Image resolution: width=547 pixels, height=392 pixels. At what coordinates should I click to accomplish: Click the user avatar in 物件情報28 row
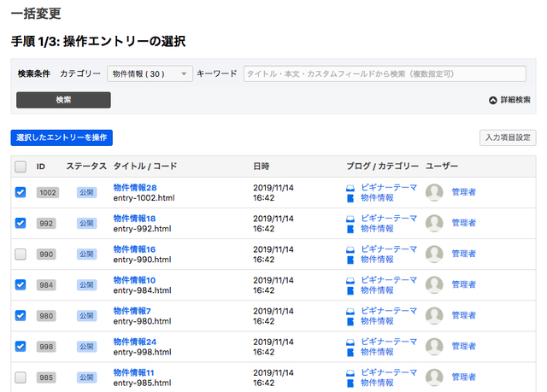tap(434, 192)
